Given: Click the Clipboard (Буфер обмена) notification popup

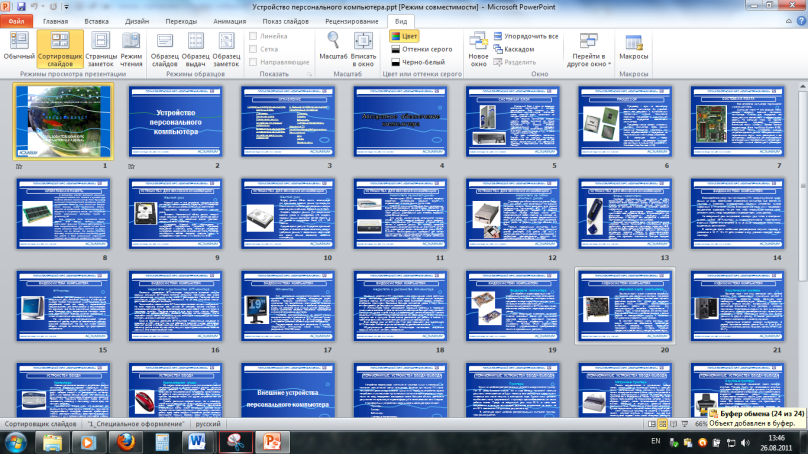Looking at the screenshot, I should [757, 418].
